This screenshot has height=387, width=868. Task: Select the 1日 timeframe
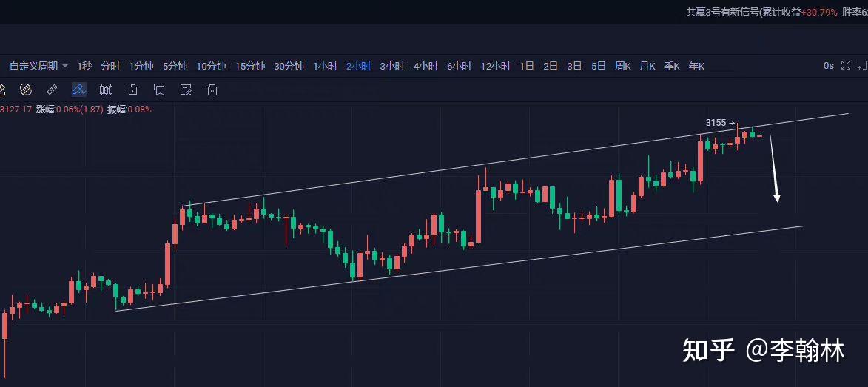(x=527, y=66)
